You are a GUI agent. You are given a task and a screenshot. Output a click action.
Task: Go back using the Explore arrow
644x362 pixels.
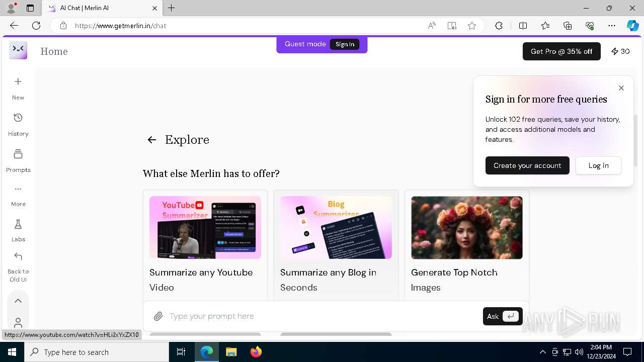pyautogui.click(x=152, y=140)
